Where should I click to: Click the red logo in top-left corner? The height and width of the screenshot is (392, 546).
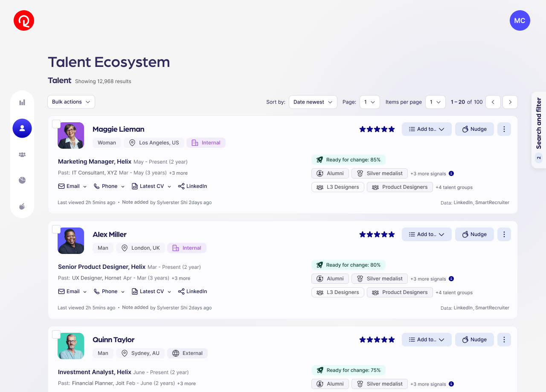click(24, 20)
